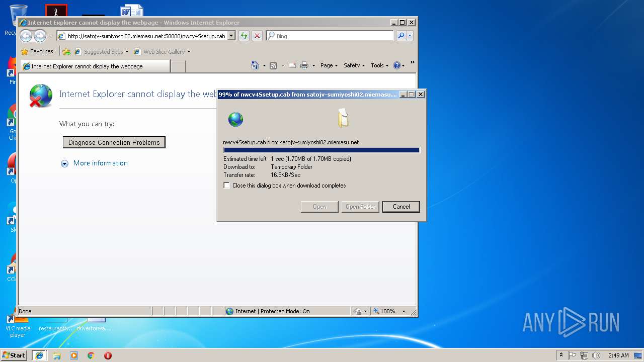This screenshot has height=362, width=644.
Task: Click the download progress bar
Action: coord(321,150)
